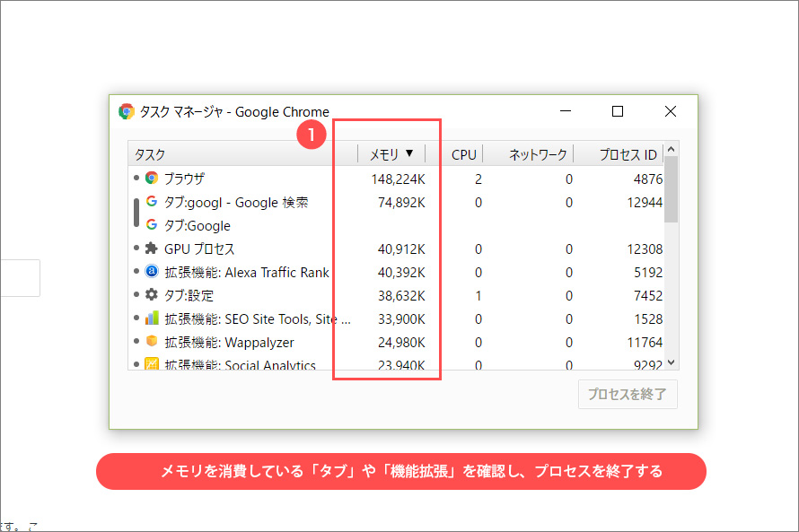Viewport: 799px width, 532px height.
Task: Click the Alexa Traffic Rank extension icon
Action: pyautogui.click(x=152, y=271)
